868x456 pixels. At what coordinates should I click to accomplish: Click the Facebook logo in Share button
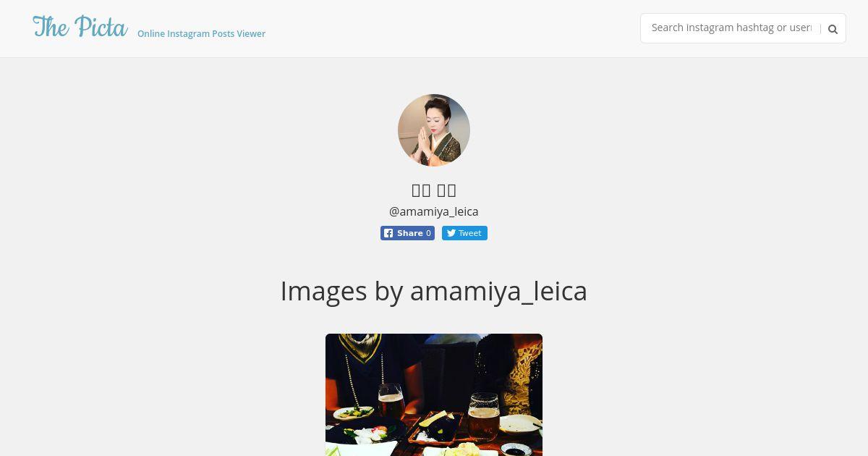coord(388,233)
